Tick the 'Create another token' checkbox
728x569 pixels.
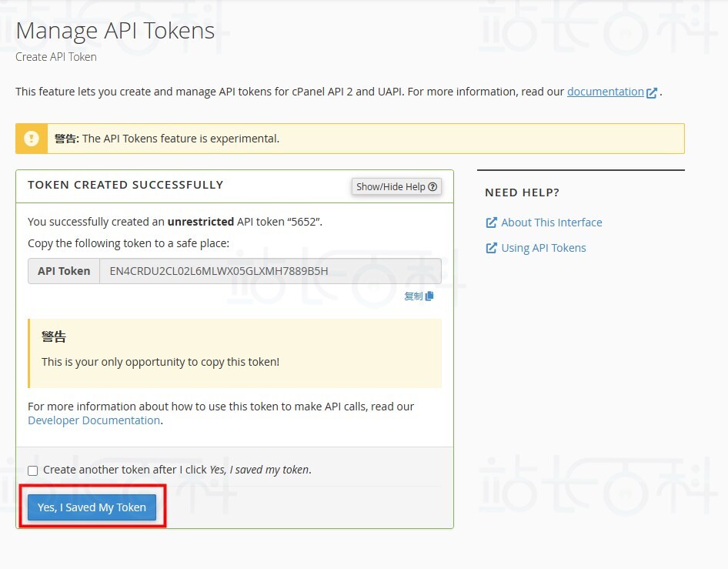tap(32, 470)
